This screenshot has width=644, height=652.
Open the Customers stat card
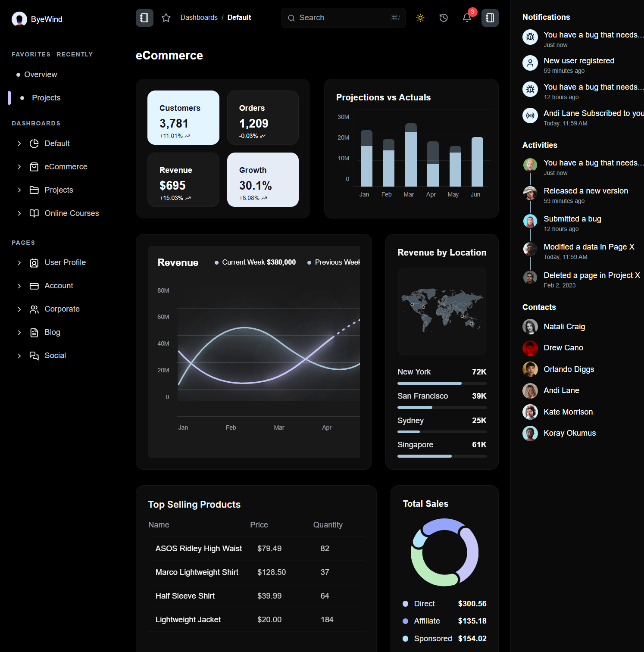tap(183, 118)
